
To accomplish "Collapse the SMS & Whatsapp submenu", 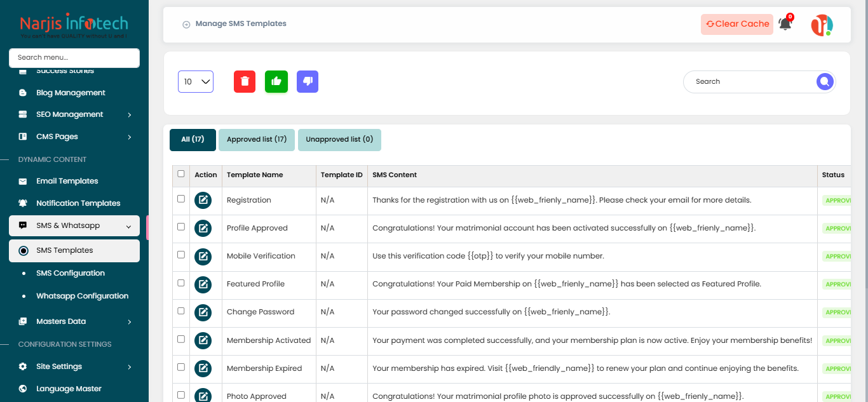I will tap(74, 225).
